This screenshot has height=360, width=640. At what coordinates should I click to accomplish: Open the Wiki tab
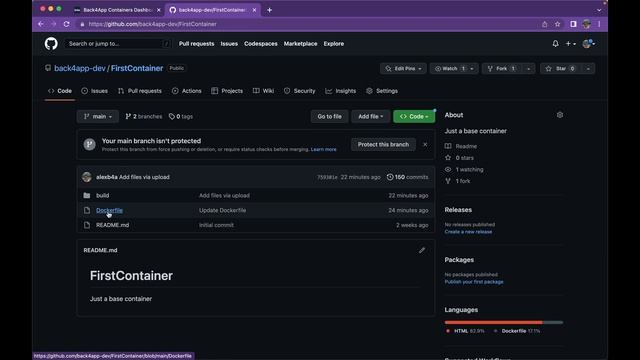(263, 91)
